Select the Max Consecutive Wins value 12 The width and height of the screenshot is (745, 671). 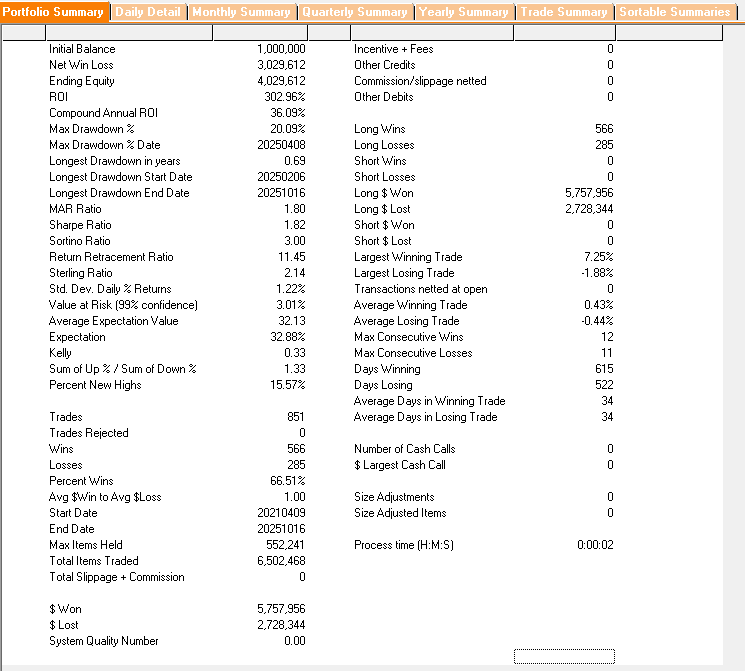[607, 337]
